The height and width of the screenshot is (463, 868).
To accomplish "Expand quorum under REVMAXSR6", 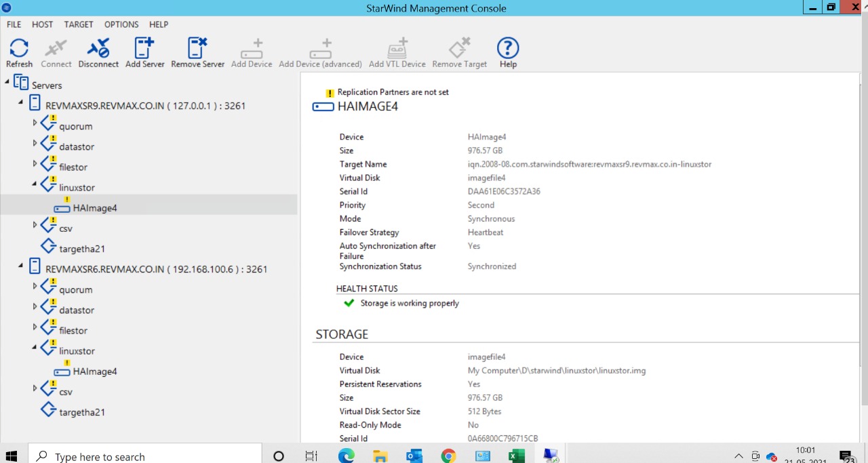I will click(35, 286).
